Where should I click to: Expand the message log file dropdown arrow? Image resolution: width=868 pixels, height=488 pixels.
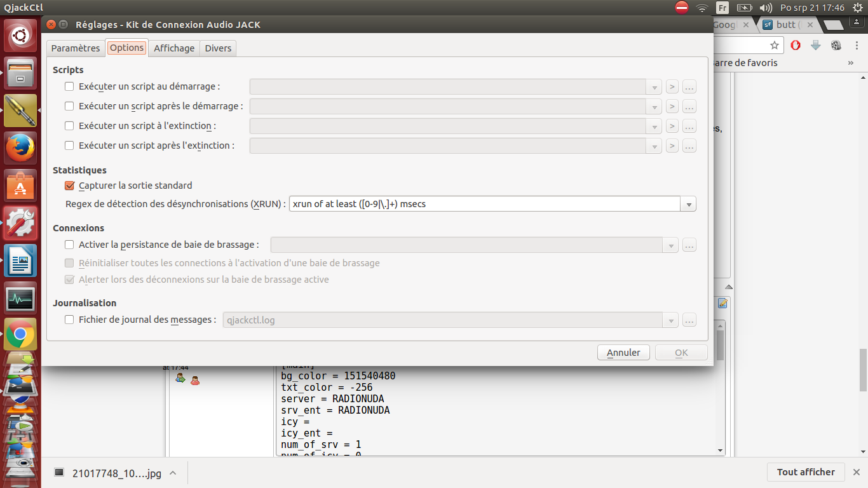(671, 320)
